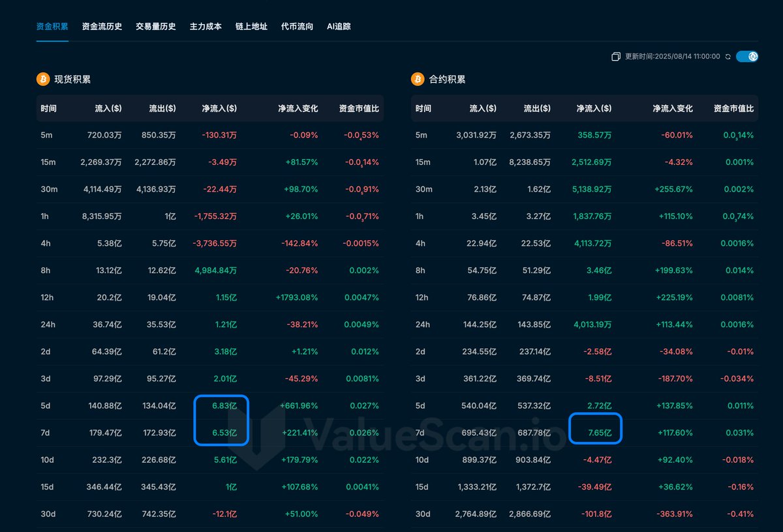Click the spot 1h net inflow -1,755.32万
The width and height of the screenshot is (783, 532).
click(x=215, y=216)
